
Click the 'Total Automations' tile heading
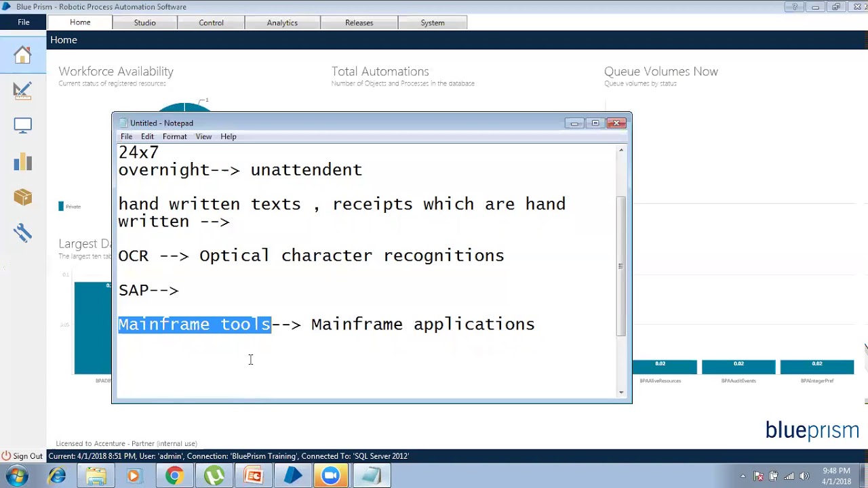tap(380, 72)
